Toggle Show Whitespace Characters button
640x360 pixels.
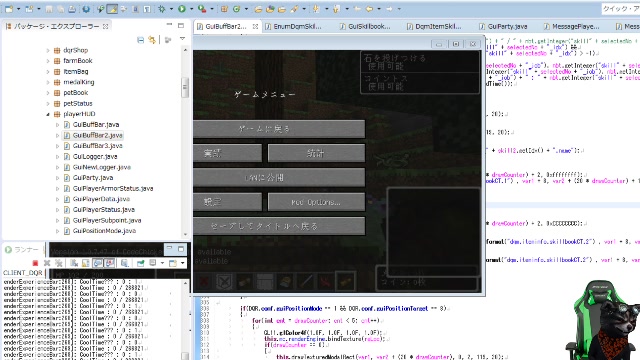point(147,9)
